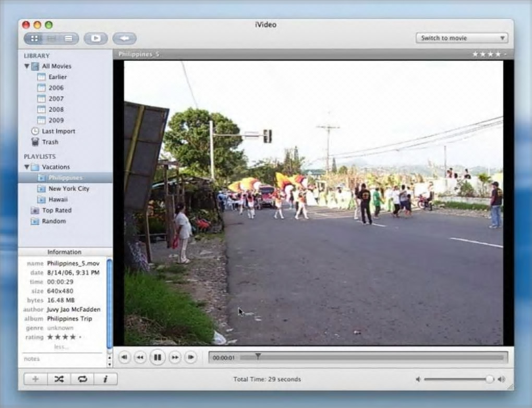The height and width of the screenshot is (408, 532).
Task: Click the 640x480 size value
Action: (60, 291)
